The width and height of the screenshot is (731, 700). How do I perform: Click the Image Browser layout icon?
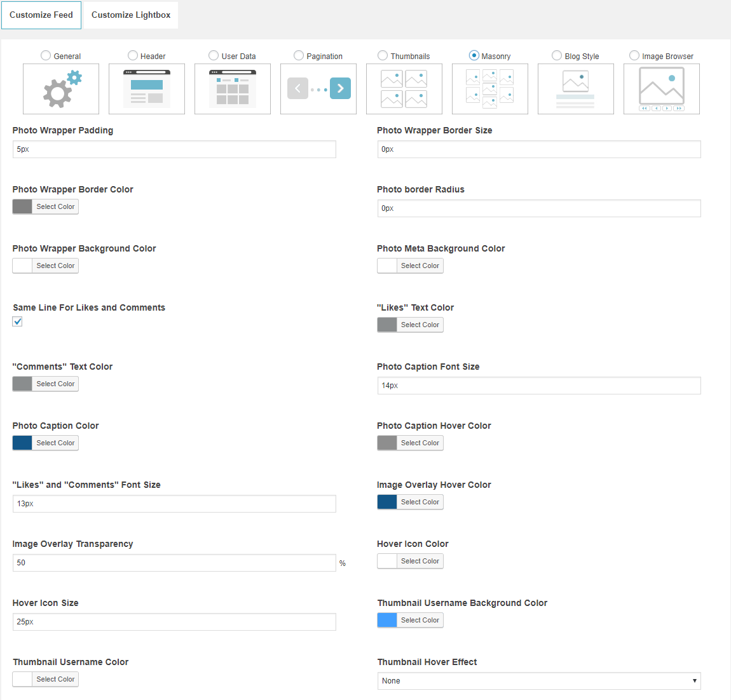click(x=662, y=89)
